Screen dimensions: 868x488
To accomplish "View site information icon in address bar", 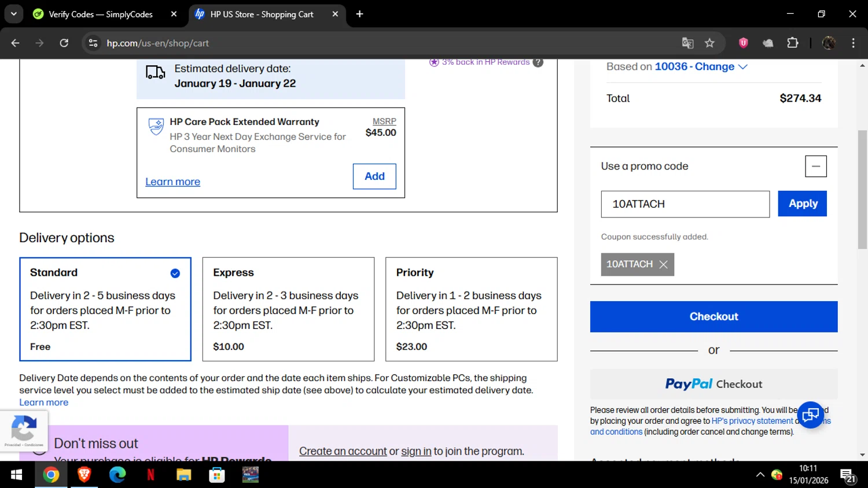I will point(93,43).
